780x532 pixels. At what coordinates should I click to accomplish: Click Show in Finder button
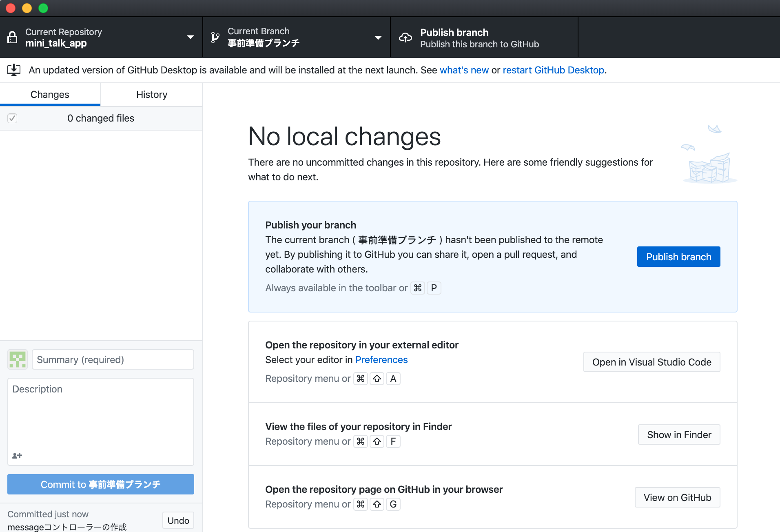pyautogui.click(x=679, y=435)
